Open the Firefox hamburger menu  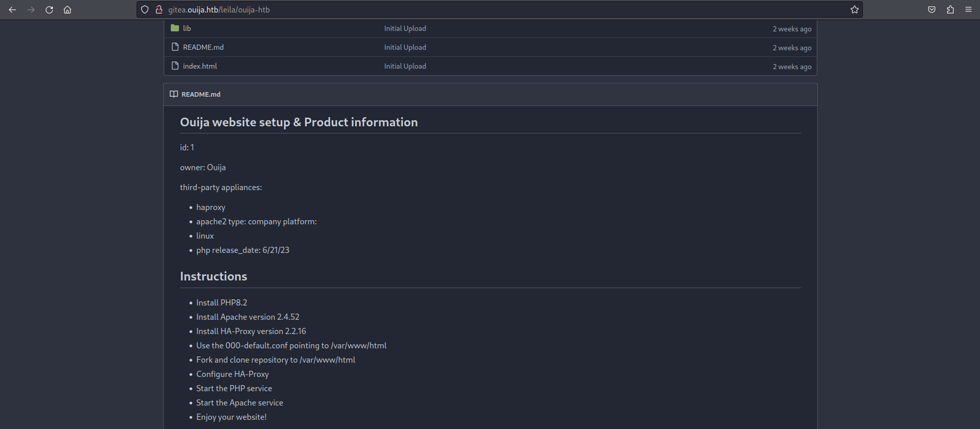click(968, 10)
